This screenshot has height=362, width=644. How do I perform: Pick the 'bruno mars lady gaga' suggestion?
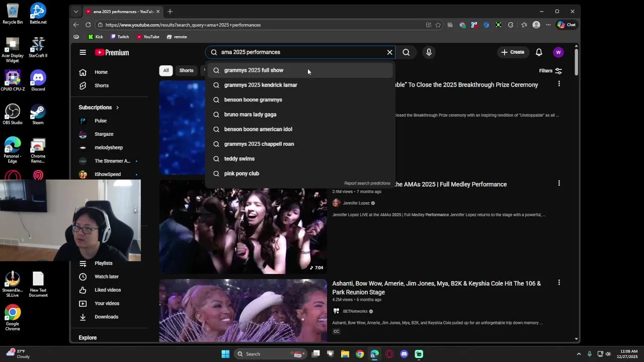pyautogui.click(x=299, y=115)
